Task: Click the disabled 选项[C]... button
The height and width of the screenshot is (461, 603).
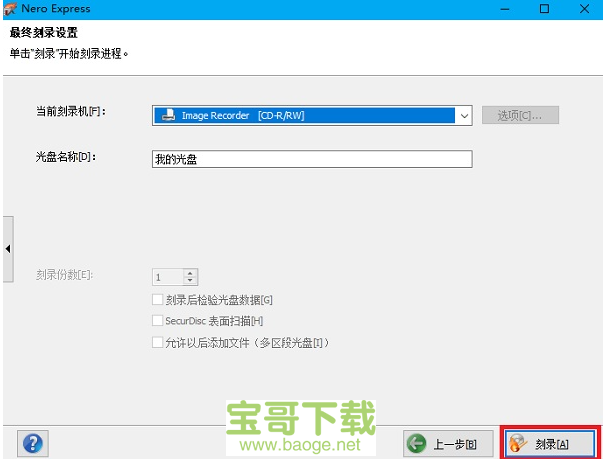Action: (520, 115)
